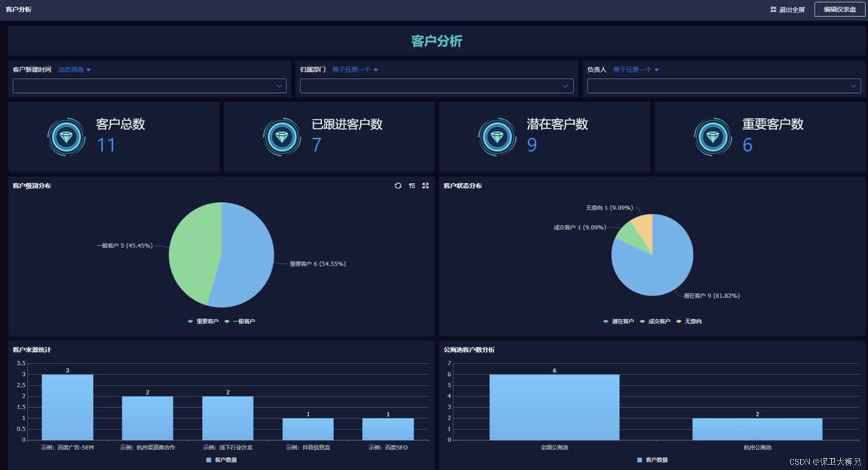Click the orange 无意向 pie slice
This screenshot has width=868, height=470.
tap(645, 230)
